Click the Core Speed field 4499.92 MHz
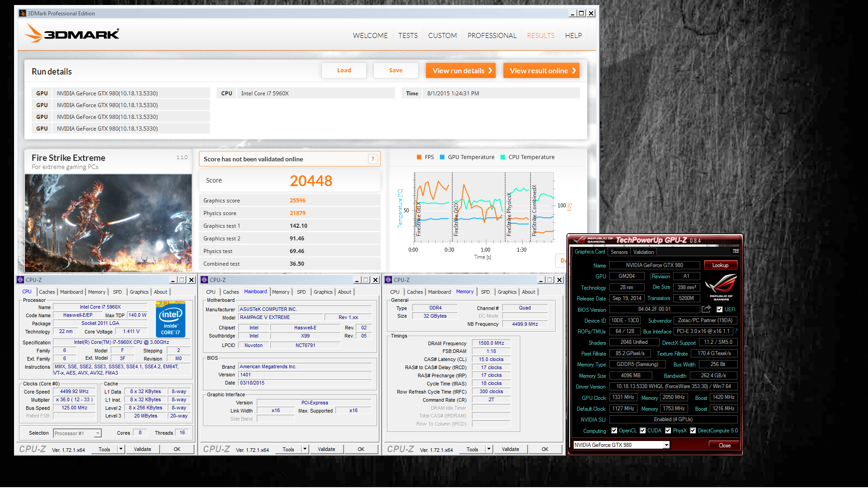The image size is (868, 488). (x=74, y=392)
